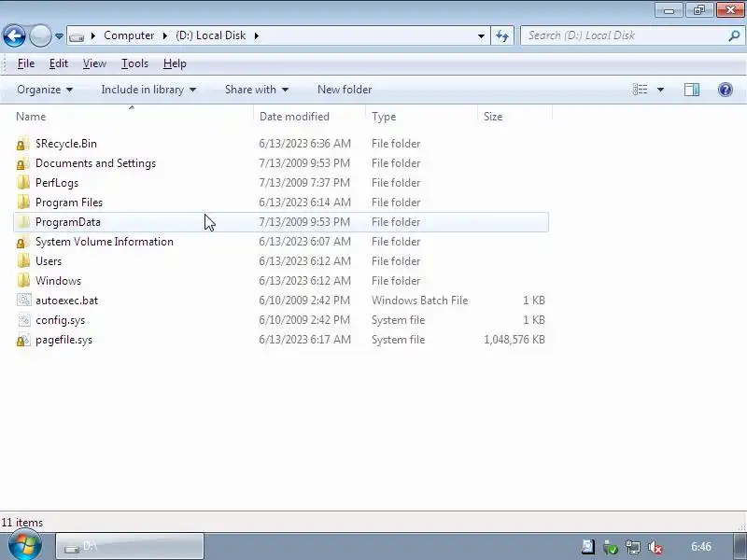Refresh the folder view
Viewport: 747px width, 560px height.
point(502,35)
